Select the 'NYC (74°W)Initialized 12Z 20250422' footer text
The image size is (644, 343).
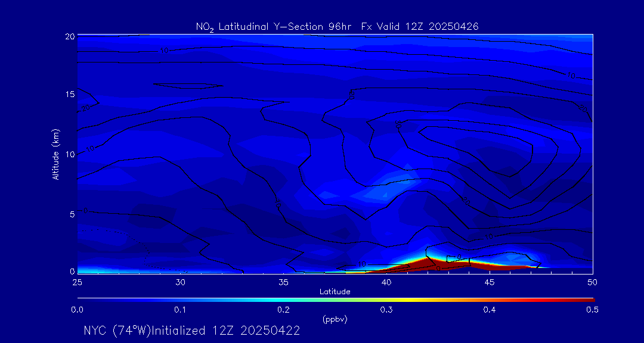[191, 330]
